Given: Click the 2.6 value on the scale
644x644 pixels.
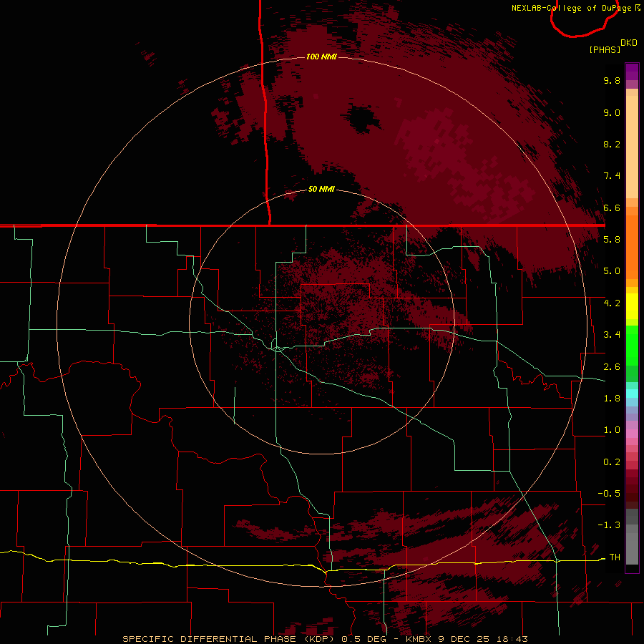Looking at the screenshot, I should click(x=612, y=367).
